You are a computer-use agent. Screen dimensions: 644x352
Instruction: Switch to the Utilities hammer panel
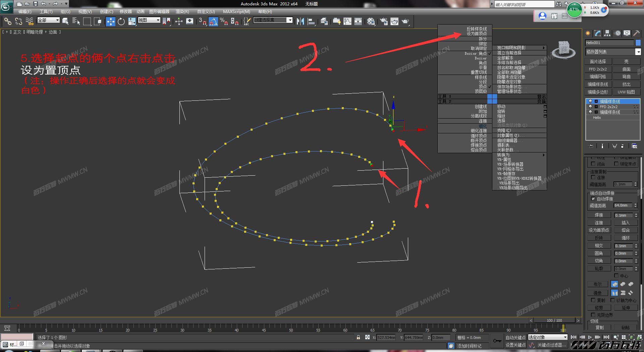tap(636, 33)
